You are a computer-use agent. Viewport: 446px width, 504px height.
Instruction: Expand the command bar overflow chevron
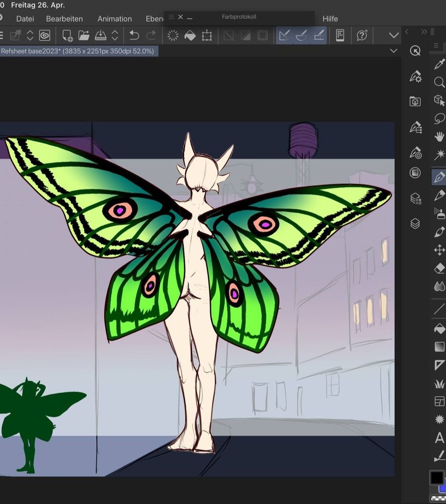pos(394,35)
